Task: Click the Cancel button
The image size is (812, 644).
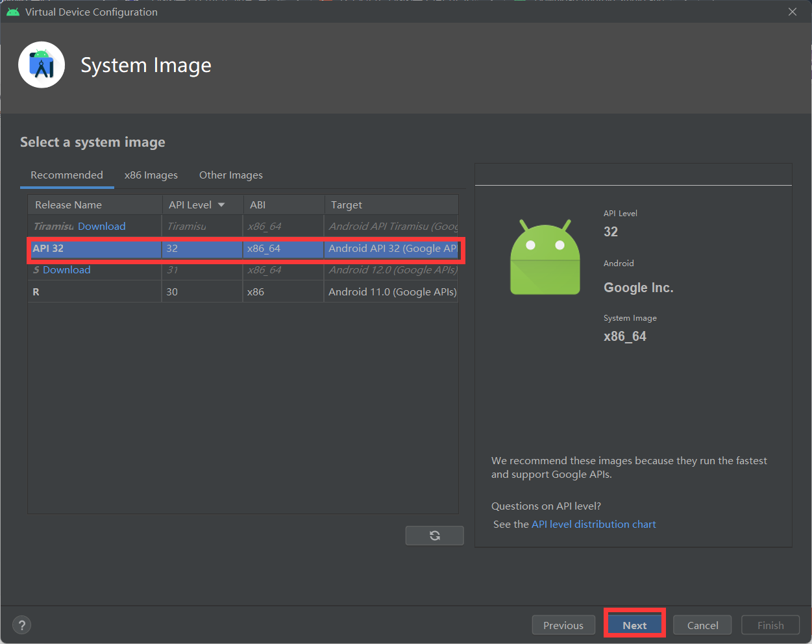Action: (702, 625)
